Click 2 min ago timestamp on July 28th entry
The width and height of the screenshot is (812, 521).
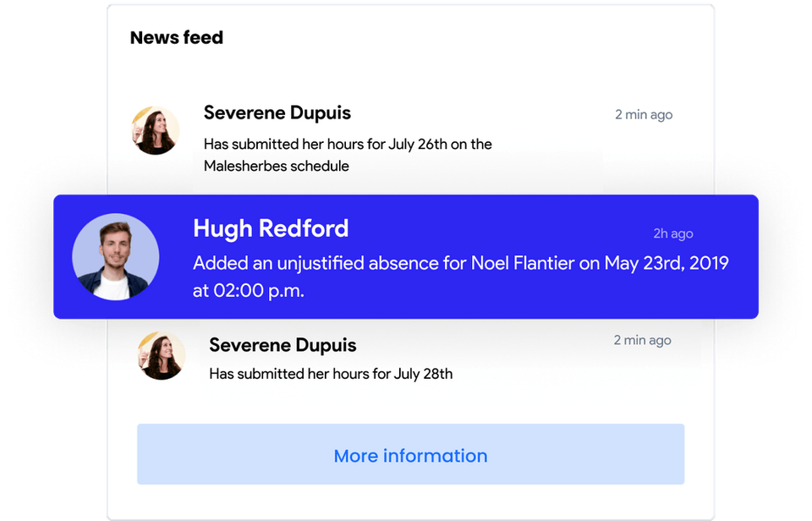click(x=642, y=340)
